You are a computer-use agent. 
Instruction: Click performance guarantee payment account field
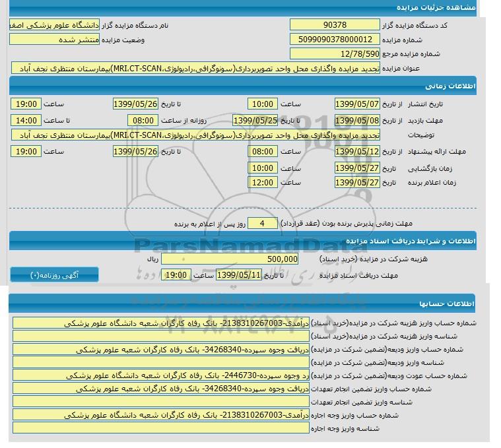tap(161, 389)
